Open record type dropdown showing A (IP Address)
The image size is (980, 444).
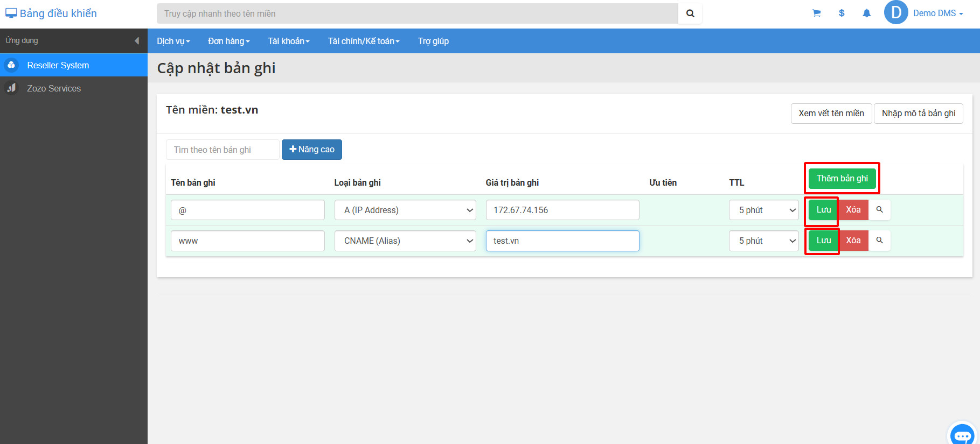click(405, 210)
